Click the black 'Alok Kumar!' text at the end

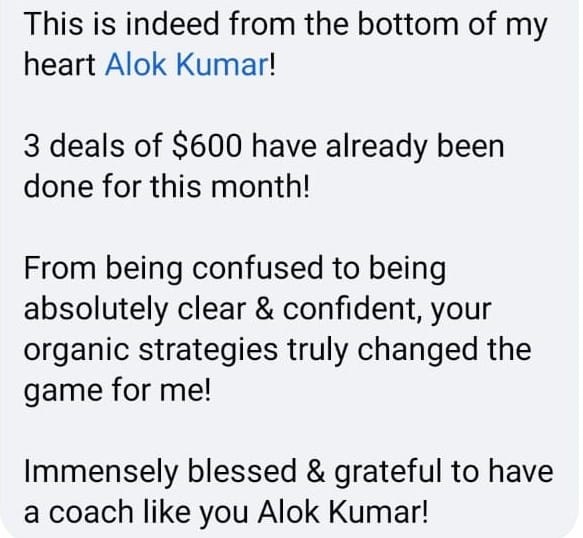coord(342,512)
